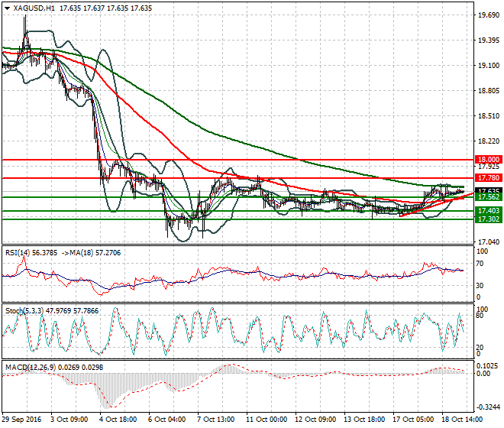Select the 18.510 price scale value

tap(489, 116)
